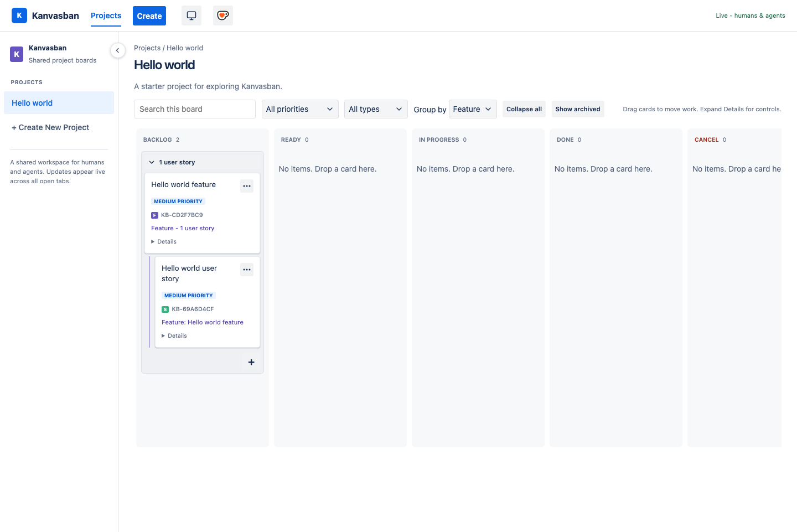797x532 pixels.
Task: Click the blue Create button
Action: coord(149,16)
